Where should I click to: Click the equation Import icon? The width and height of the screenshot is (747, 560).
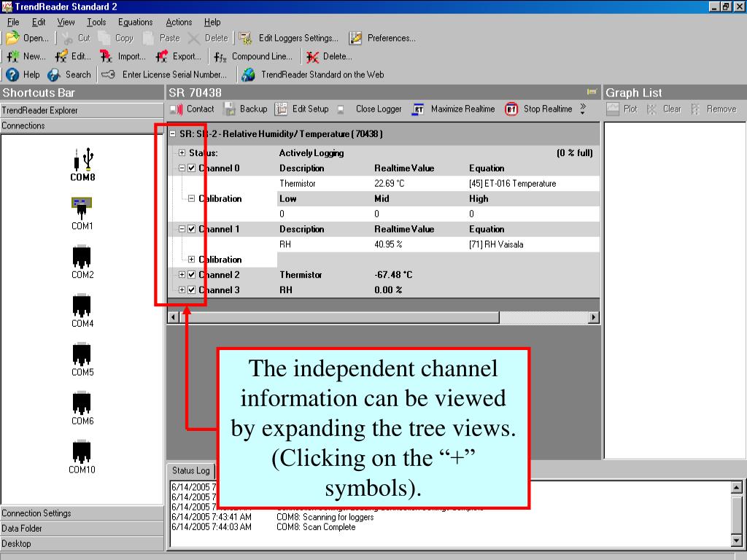pyautogui.click(x=106, y=57)
